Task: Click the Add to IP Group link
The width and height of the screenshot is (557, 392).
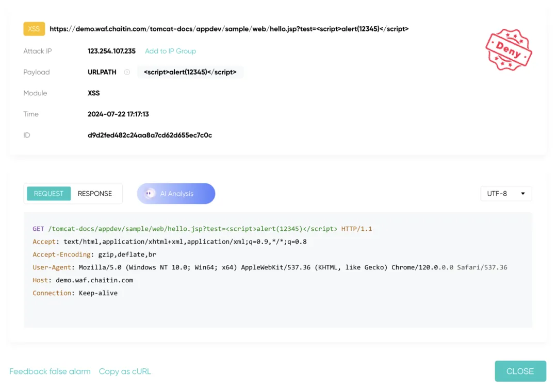Action: tap(170, 51)
